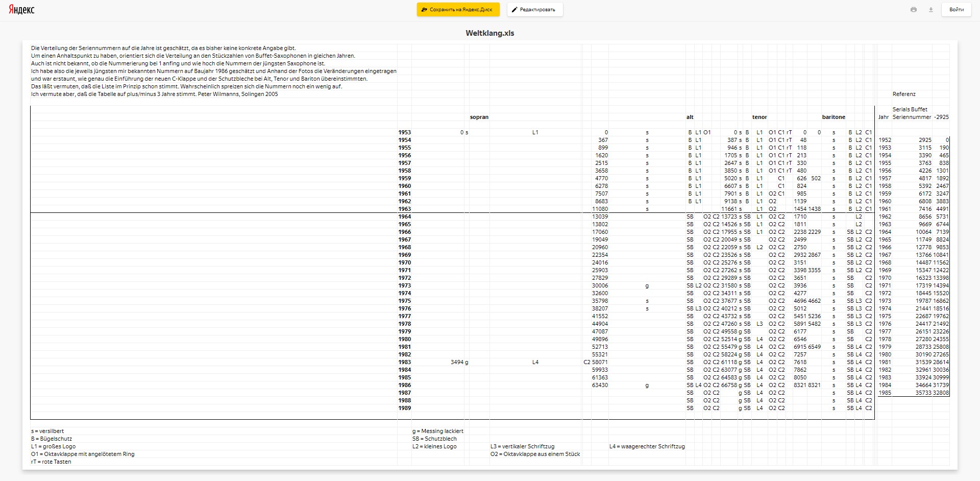
Task: Select the L4 = waagerechter Schriftzug cell
Action: 647,446
